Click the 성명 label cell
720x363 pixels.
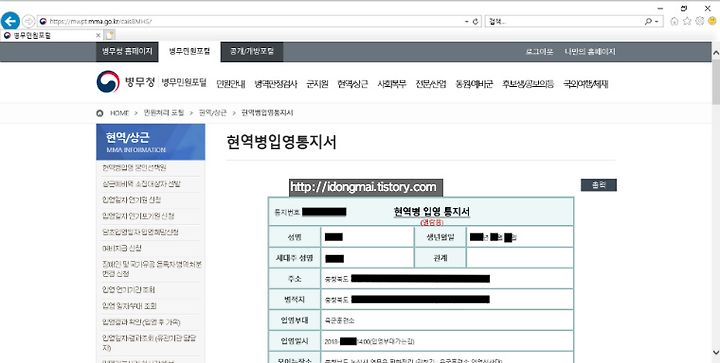pos(295,237)
